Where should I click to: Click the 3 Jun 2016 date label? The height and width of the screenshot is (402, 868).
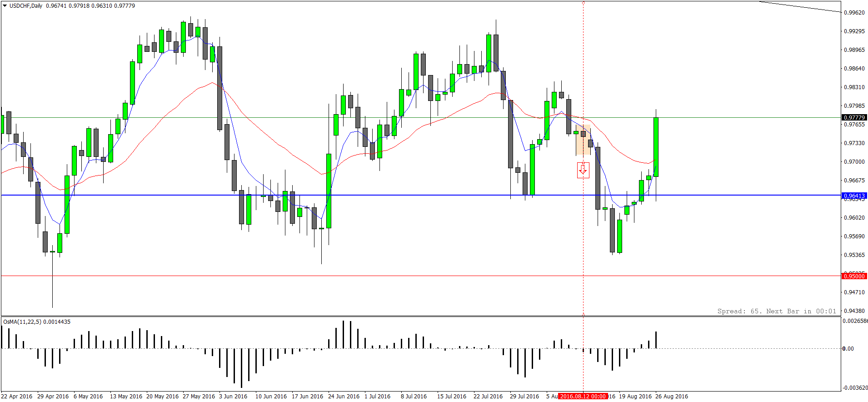click(233, 396)
